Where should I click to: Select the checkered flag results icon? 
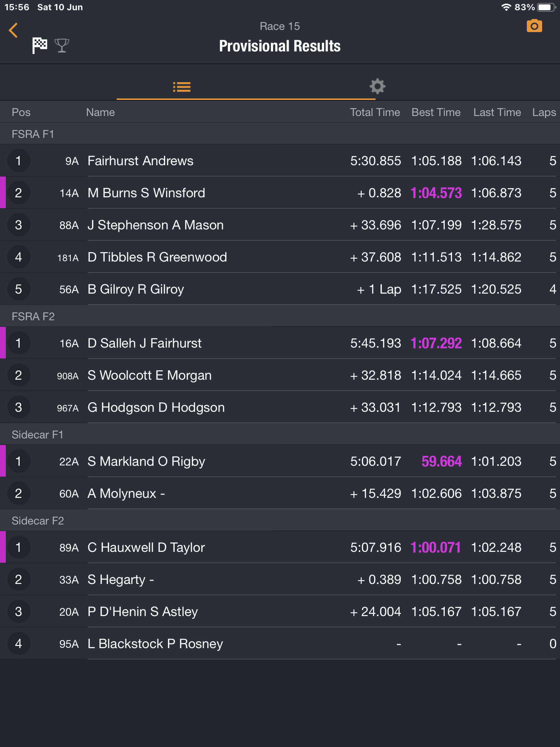click(x=40, y=46)
